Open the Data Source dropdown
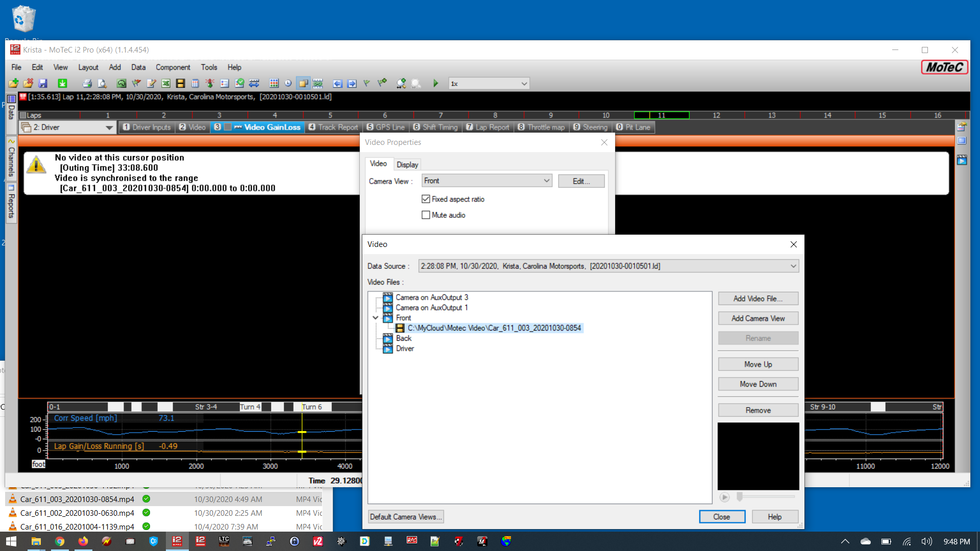 click(x=608, y=266)
